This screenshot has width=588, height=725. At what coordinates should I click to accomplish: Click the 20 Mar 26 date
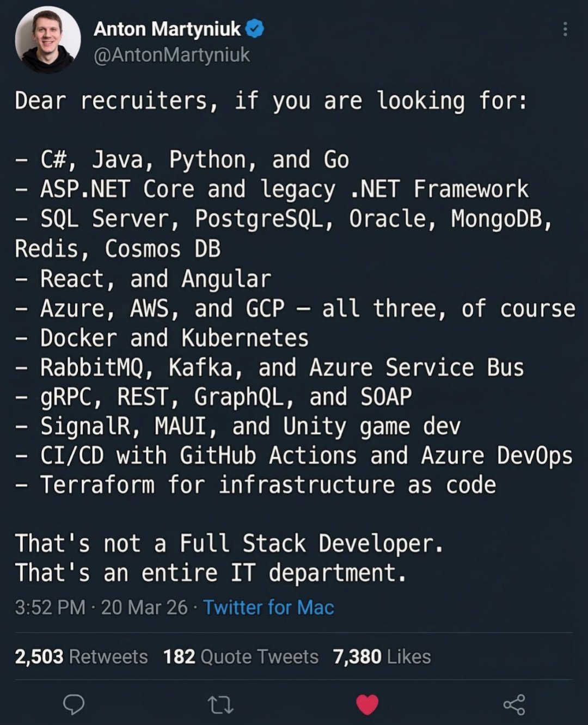tap(144, 607)
